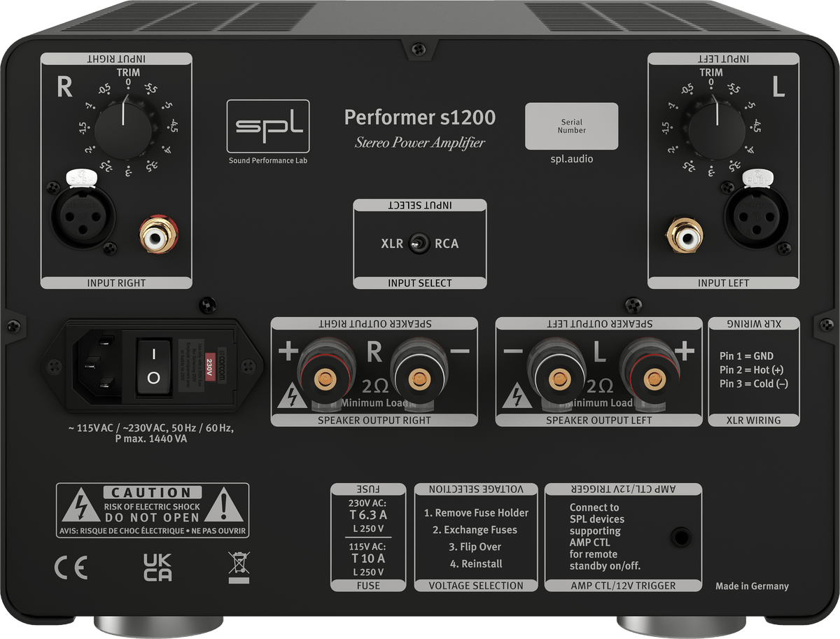Click '4. Reinstall' instruction
Screen dimensions: 840x639
coord(476,563)
